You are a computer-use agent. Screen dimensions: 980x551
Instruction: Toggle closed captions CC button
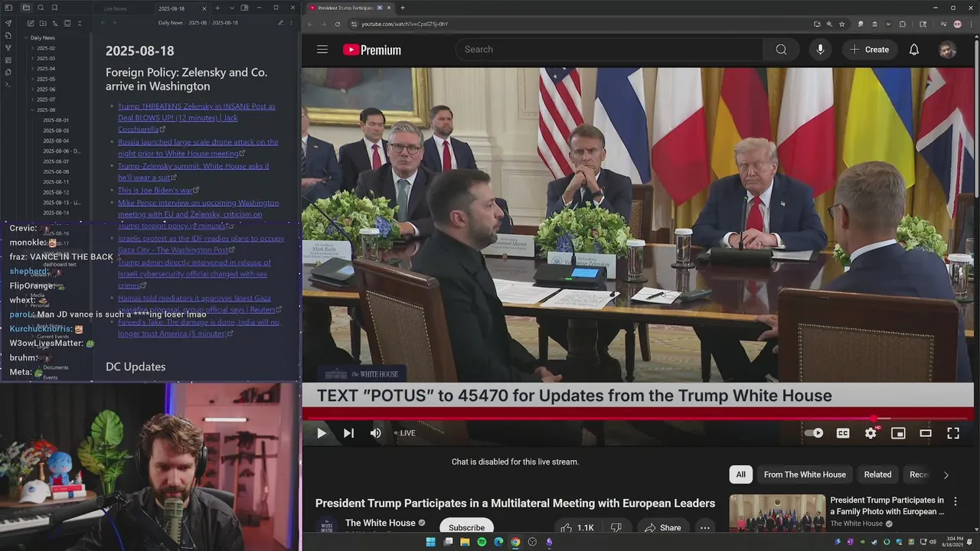(843, 433)
